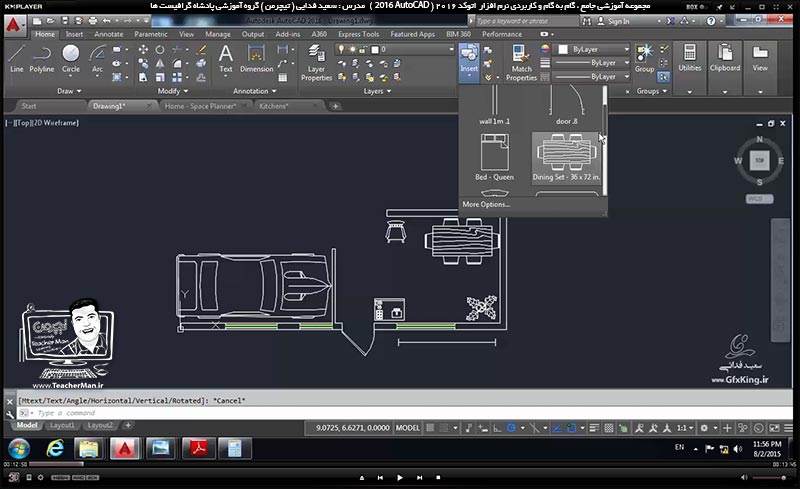800x489 pixels.
Task: Choose the Mirror tool in Modify
Action: (x=160, y=63)
